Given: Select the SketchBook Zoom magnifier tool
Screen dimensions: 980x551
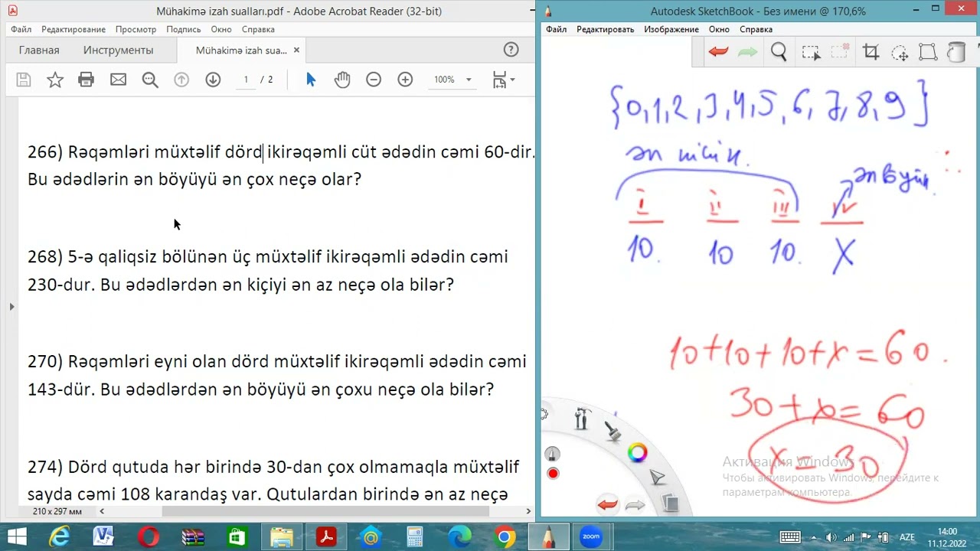Looking at the screenshot, I should click(x=779, y=52).
